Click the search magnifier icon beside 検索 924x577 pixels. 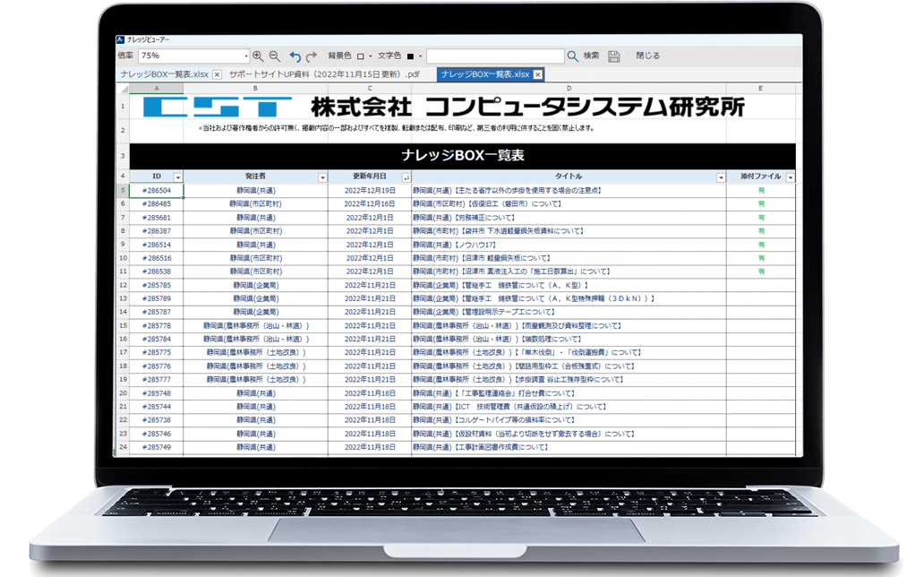click(x=573, y=56)
